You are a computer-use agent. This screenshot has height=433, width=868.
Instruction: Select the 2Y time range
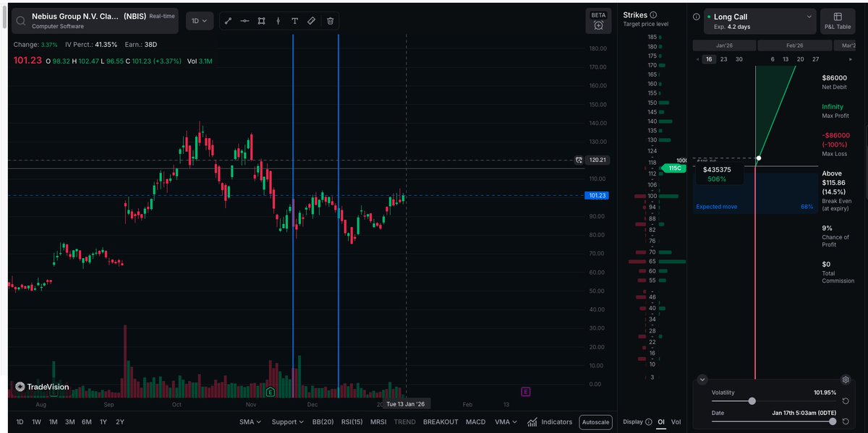pos(120,421)
